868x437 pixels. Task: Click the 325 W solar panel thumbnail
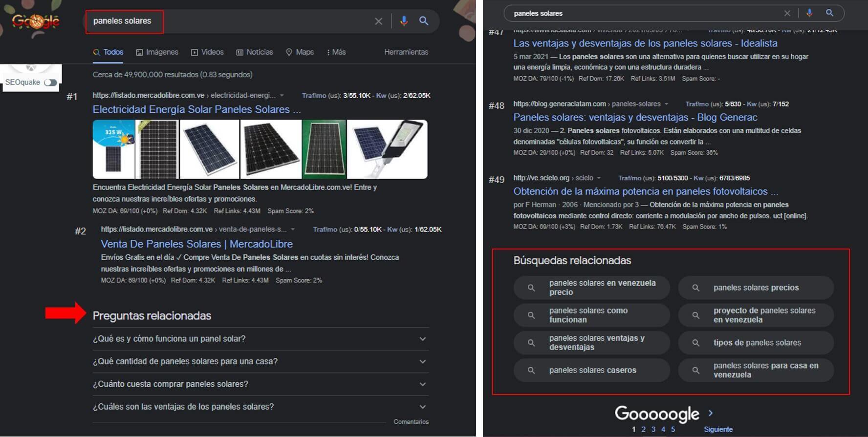coord(113,149)
